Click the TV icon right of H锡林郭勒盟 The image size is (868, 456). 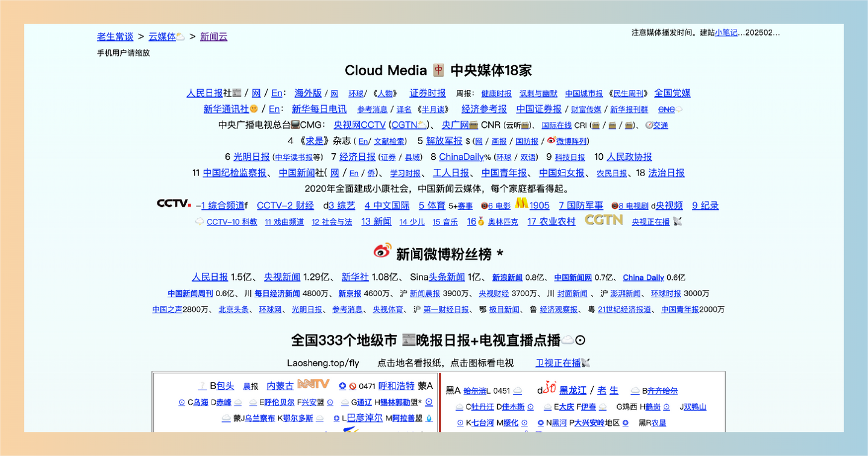429,402
